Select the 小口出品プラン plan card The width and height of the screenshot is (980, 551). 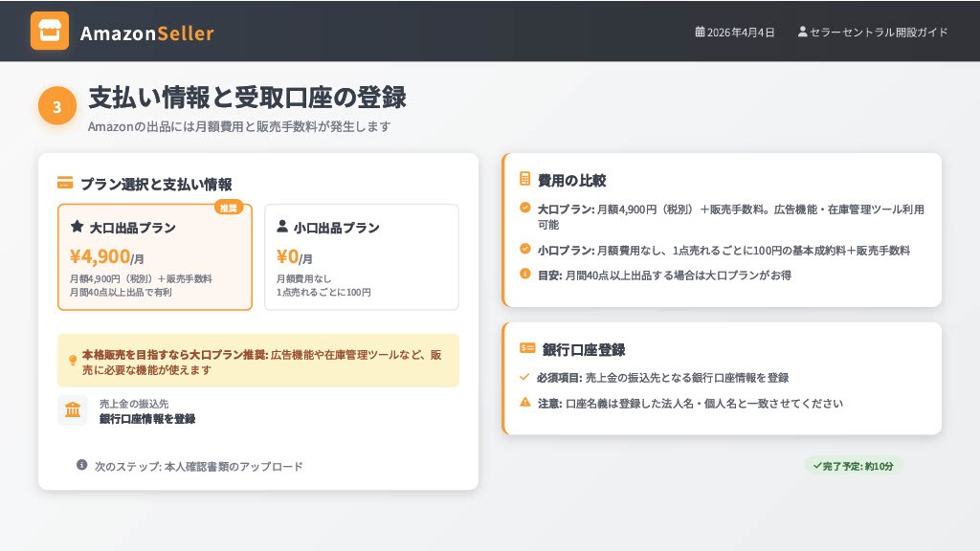pos(362,257)
